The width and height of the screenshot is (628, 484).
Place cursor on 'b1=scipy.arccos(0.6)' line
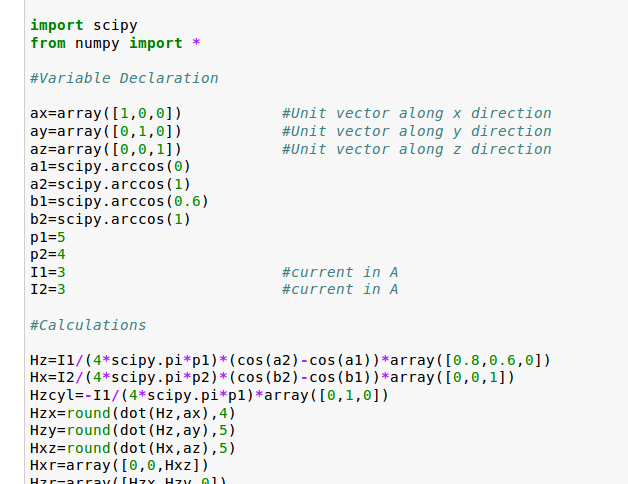(x=119, y=201)
